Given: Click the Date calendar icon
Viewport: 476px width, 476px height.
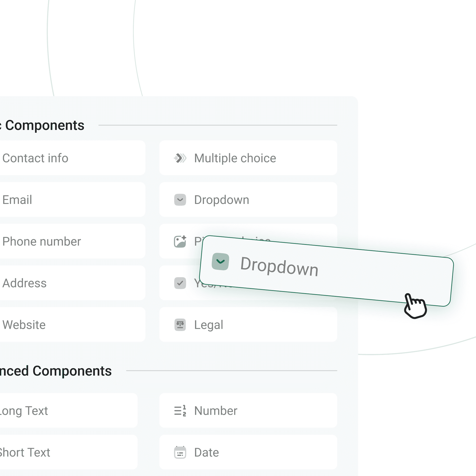Looking at the screenshot, I should [180, 453].
